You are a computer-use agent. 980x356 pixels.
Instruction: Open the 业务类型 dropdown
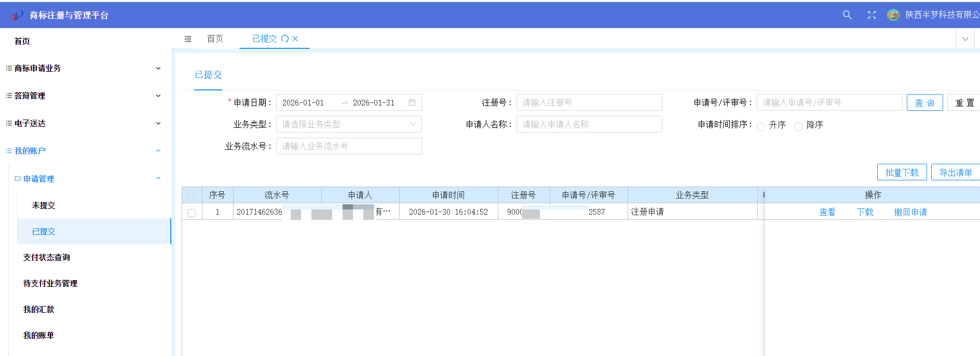(349, 124)
